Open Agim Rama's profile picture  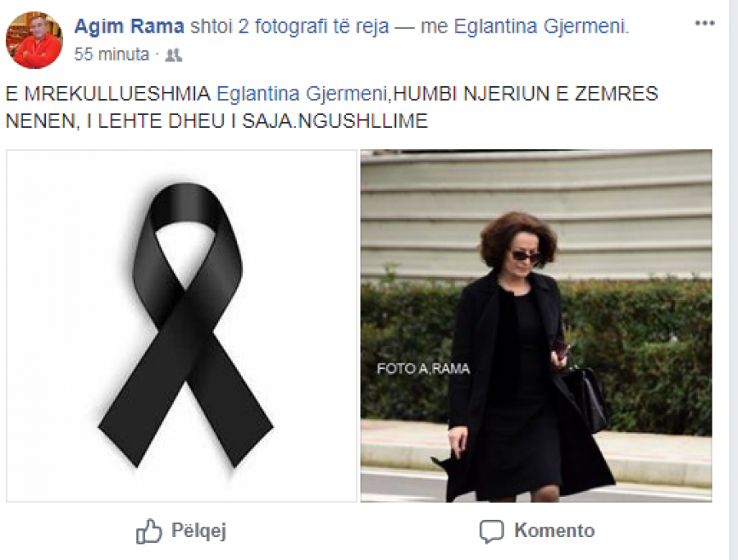(34, 40)
